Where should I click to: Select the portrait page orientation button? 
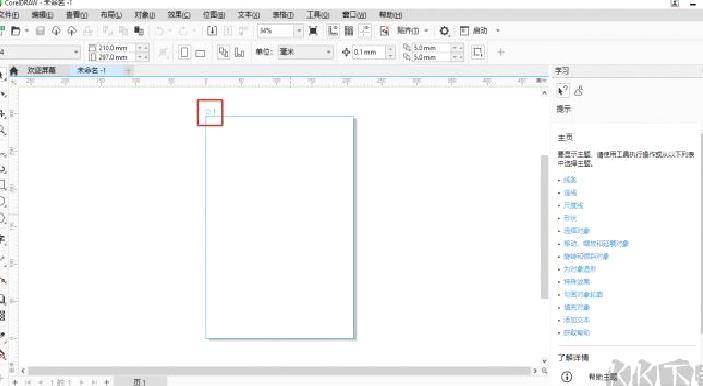[184, 52]
